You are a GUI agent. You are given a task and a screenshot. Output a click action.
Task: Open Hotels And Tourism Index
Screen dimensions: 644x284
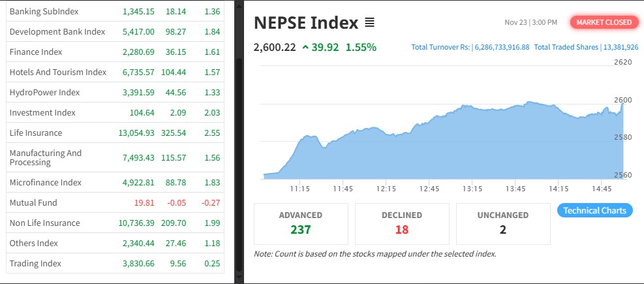[57, 72]
